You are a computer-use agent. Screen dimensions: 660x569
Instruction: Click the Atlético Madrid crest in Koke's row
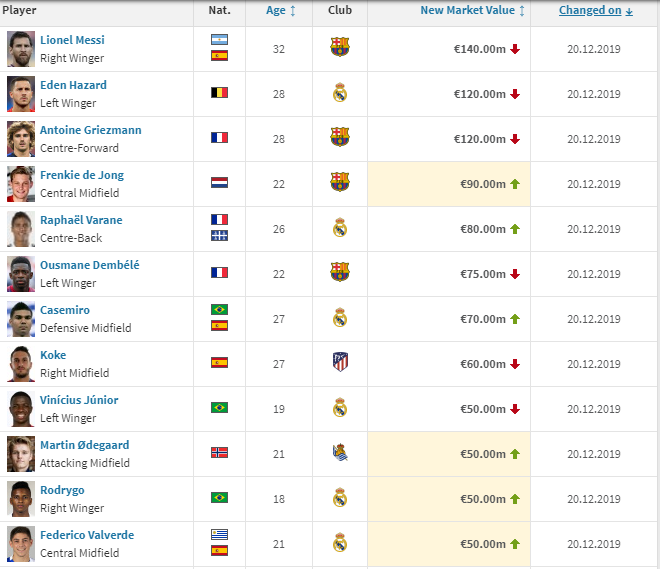pos(340,362)
